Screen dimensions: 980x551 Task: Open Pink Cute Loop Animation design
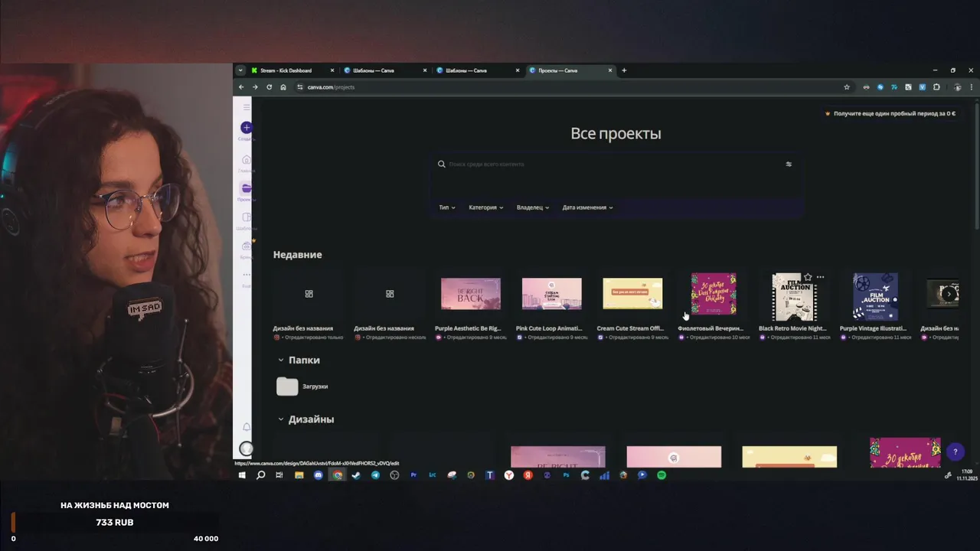coord(552,294)
